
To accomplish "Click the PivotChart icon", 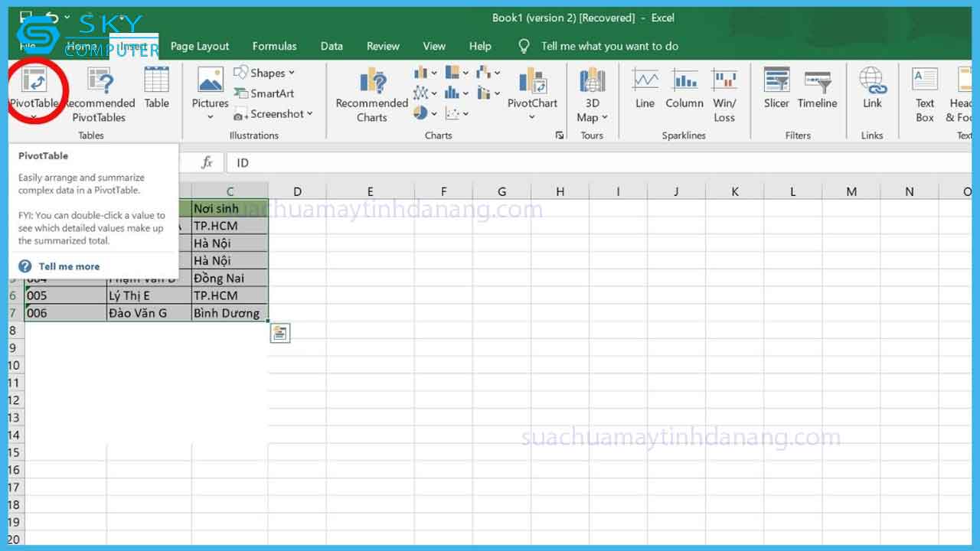I will pos(532,81).
